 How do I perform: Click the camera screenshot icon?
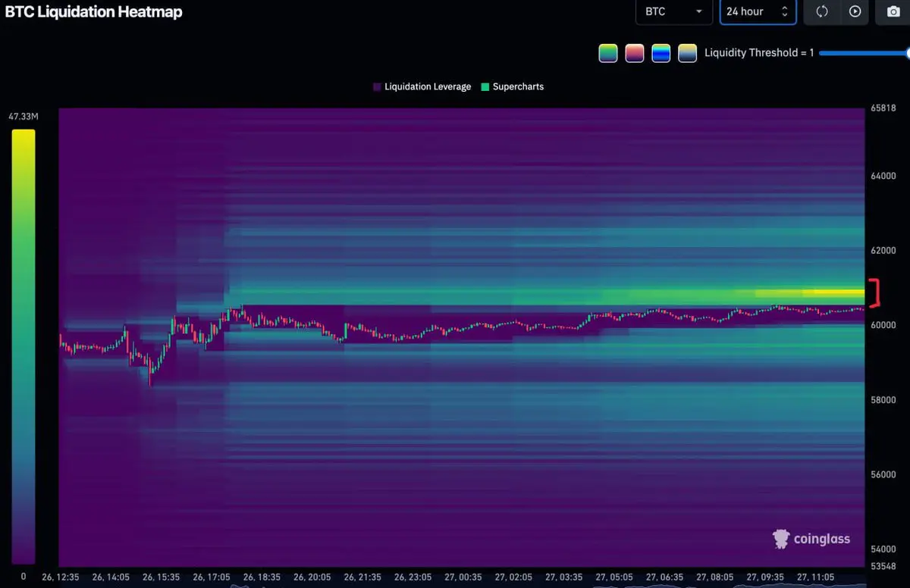(x=893, y=11)
